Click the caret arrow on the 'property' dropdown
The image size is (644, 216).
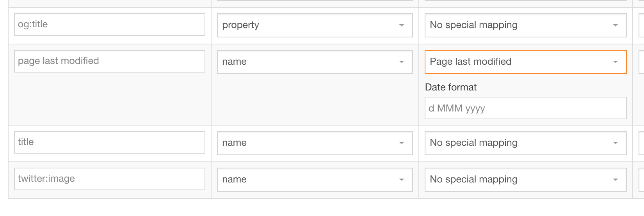click(x=401, y=25)
